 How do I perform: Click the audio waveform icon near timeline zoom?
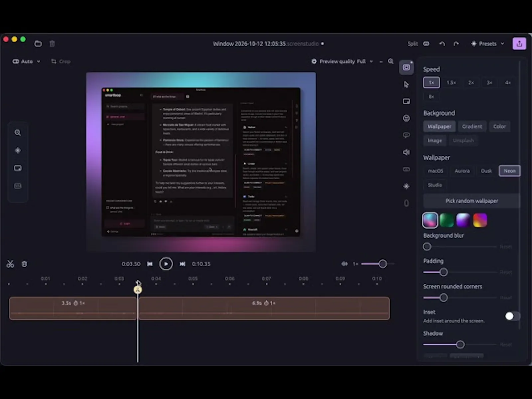pos(344,264)
